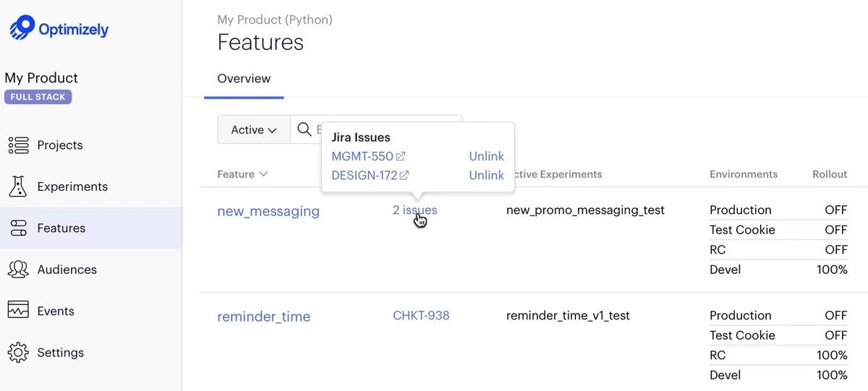Click the reminder_time_v1_test experiment
Image resolution: width=868 pixels, height=391 pixels.
tap(568, 316)
